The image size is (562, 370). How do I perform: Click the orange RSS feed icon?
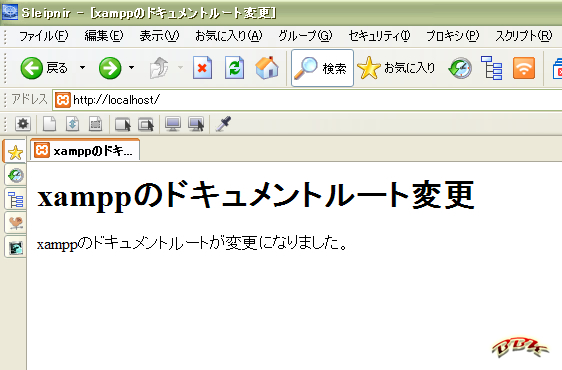point(524,68)
